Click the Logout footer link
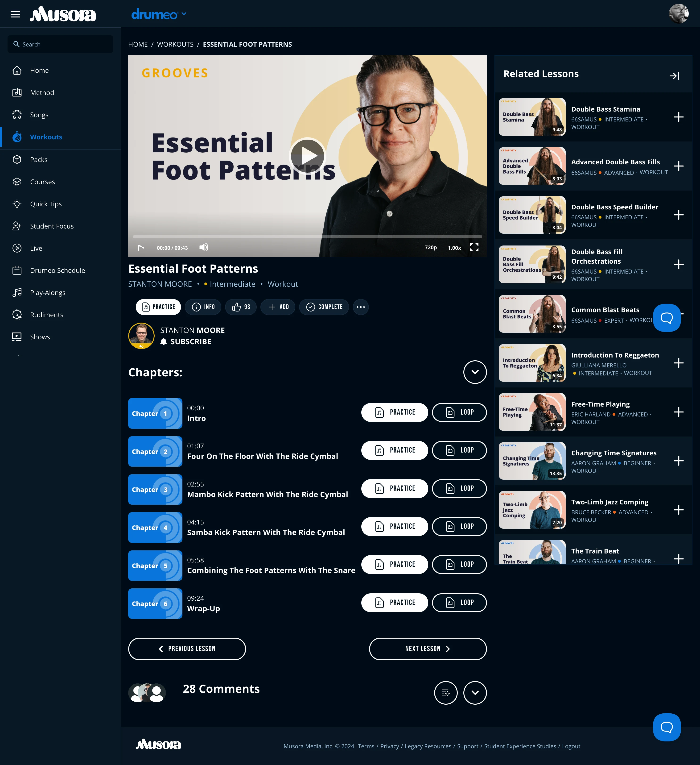Viewport: 700px width, 765px height. (571, 746)
